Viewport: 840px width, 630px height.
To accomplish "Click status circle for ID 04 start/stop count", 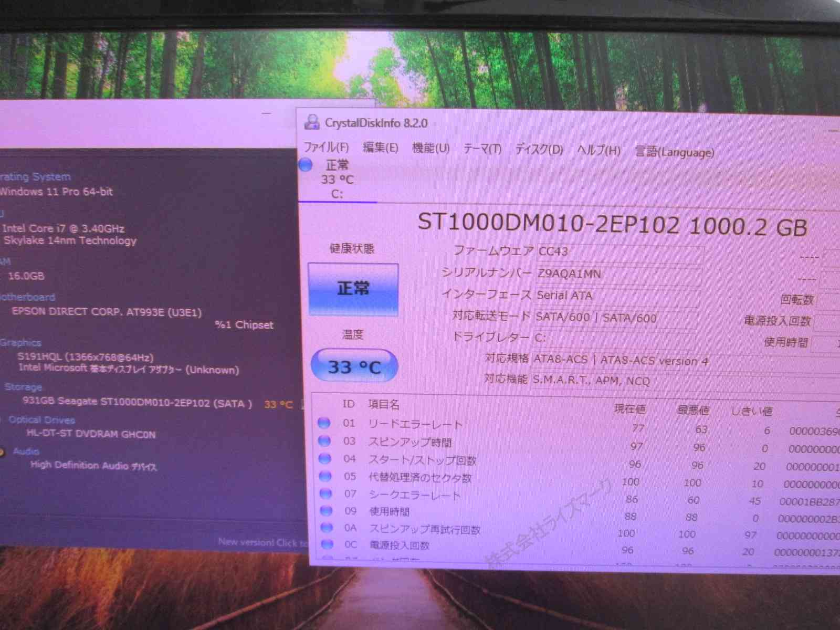I will coord(325,459).
